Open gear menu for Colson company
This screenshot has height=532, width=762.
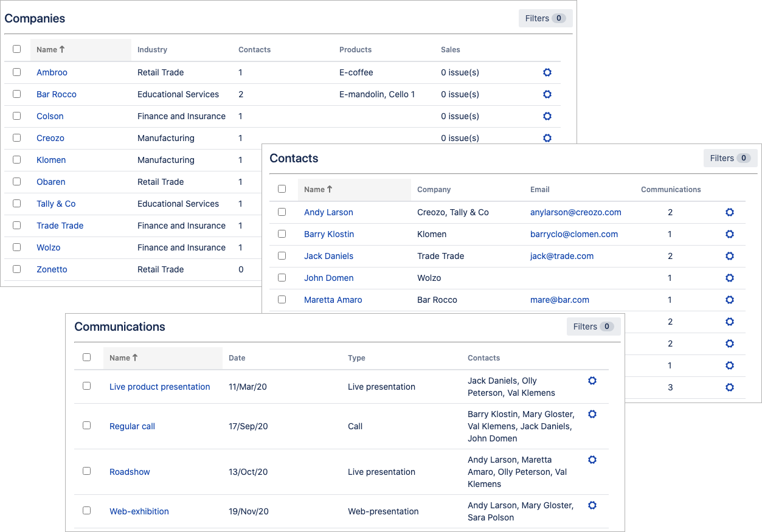547,116
